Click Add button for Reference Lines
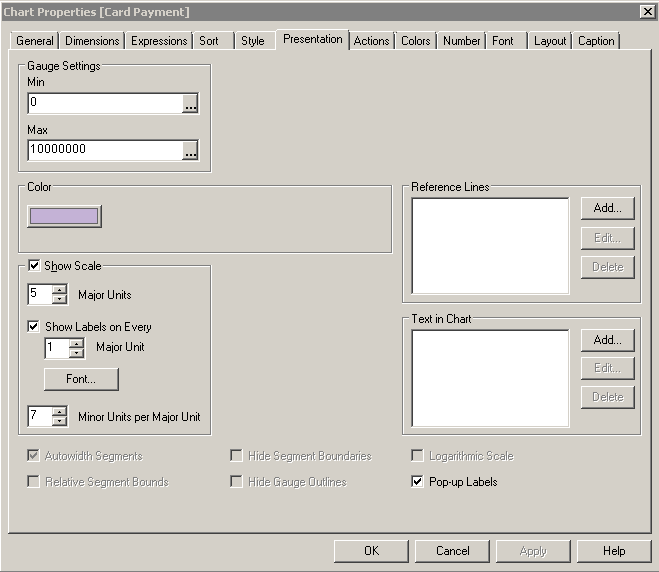 [x=607, y=208]
